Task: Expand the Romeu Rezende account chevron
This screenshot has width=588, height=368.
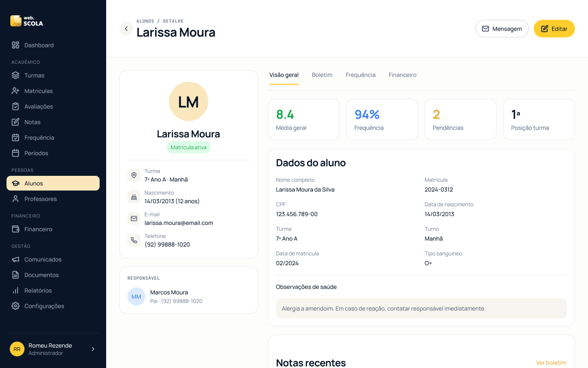Action: tap(93, 349)
